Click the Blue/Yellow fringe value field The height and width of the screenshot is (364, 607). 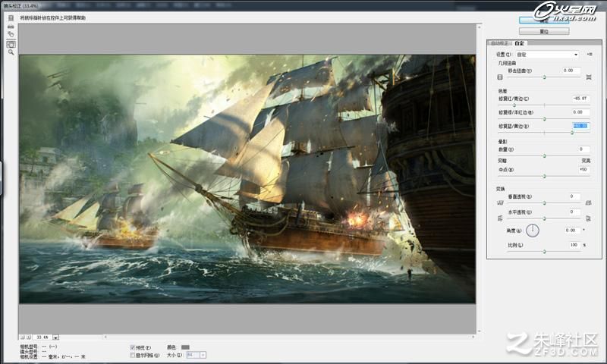[x=580, y=126]
